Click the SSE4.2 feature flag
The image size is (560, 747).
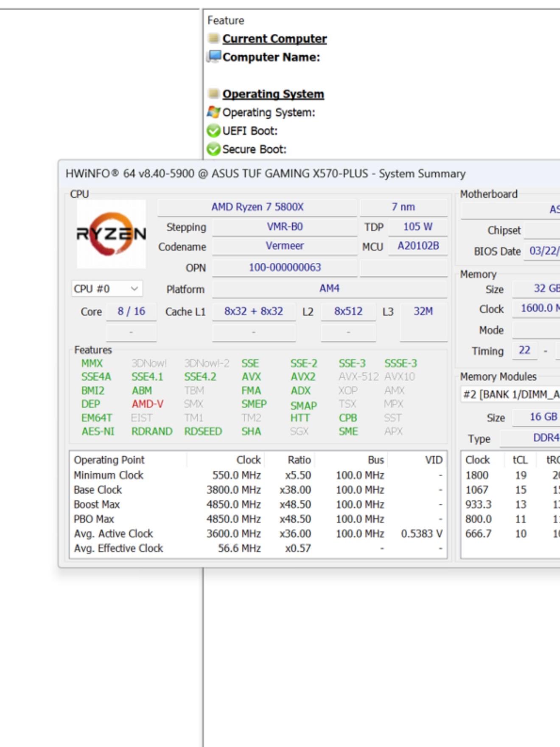tap(200, 377)
